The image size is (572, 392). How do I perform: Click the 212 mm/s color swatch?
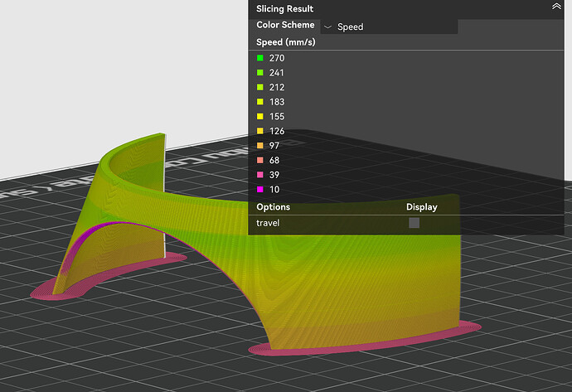[260, 87]
